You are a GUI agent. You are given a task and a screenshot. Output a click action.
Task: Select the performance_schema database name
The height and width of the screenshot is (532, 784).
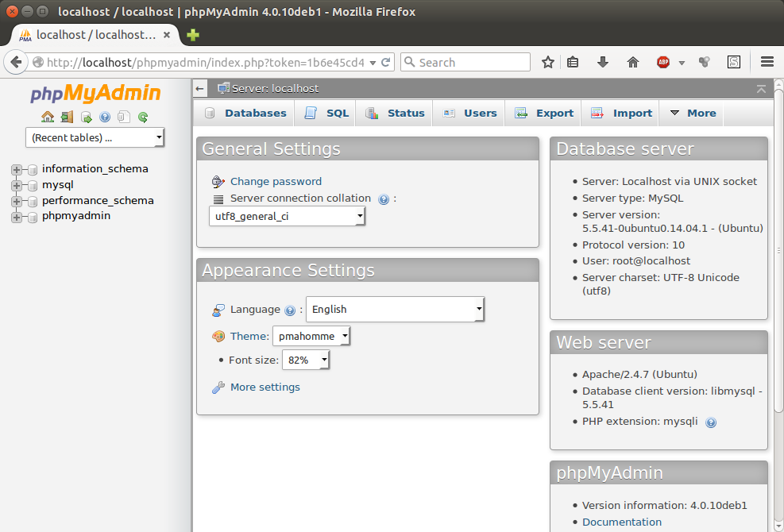[98, 201]
